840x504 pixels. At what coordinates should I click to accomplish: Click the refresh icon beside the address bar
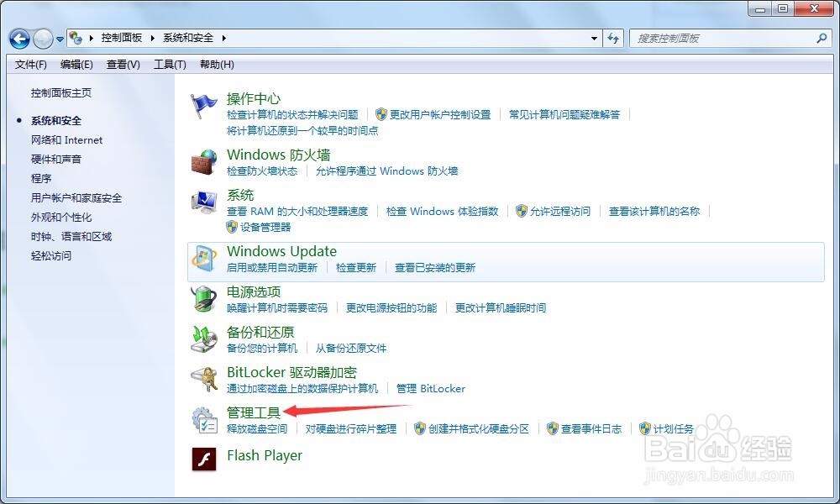(x=612, y=38)
